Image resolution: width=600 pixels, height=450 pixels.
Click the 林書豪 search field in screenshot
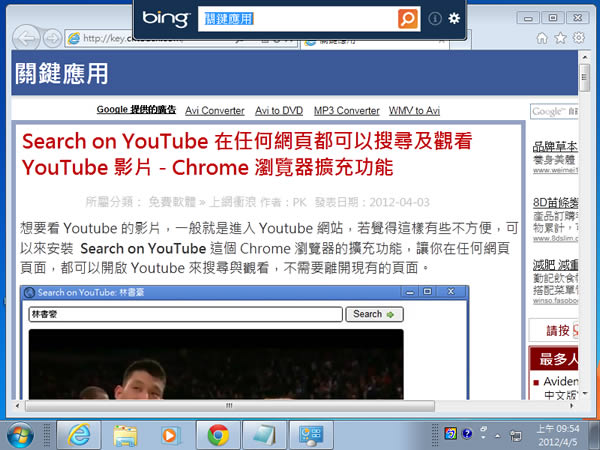click(x=185, y=314)
